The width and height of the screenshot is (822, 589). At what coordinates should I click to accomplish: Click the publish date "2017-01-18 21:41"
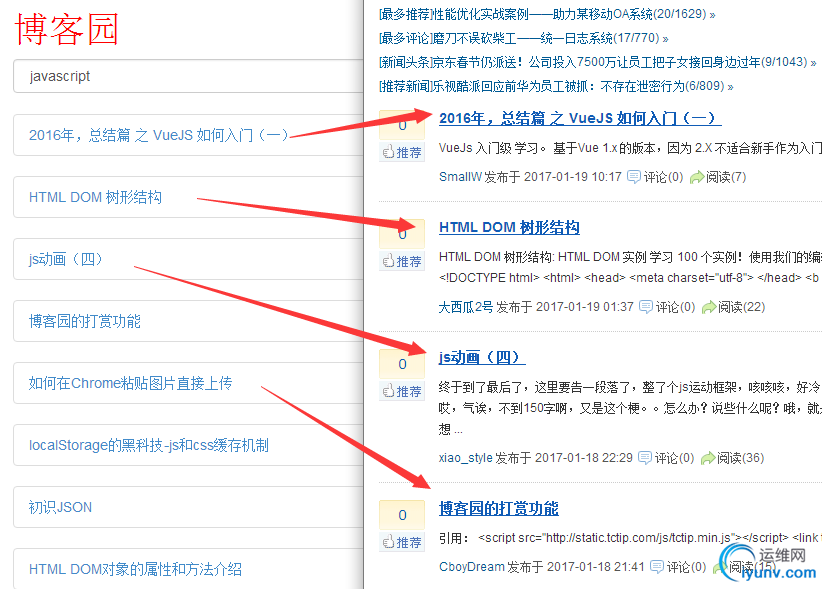(x=596, y=567)
